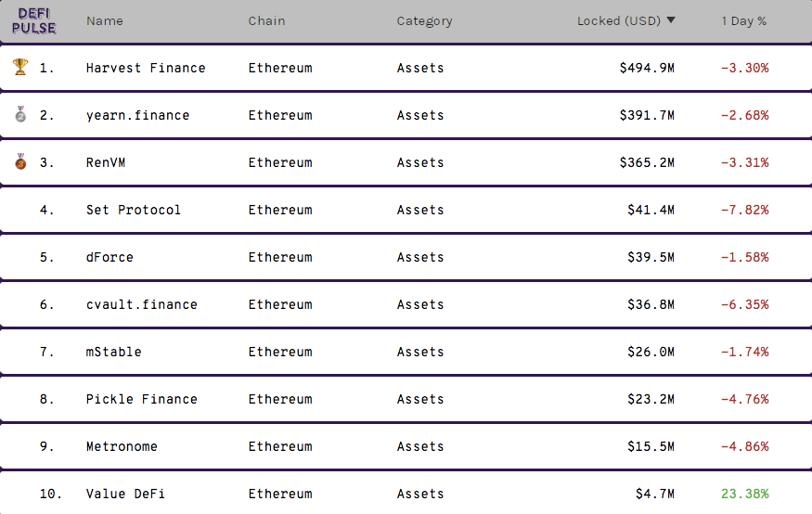Open the yearn.finance project link
Viewport: 812px width, 514px height.
[137, 115]
